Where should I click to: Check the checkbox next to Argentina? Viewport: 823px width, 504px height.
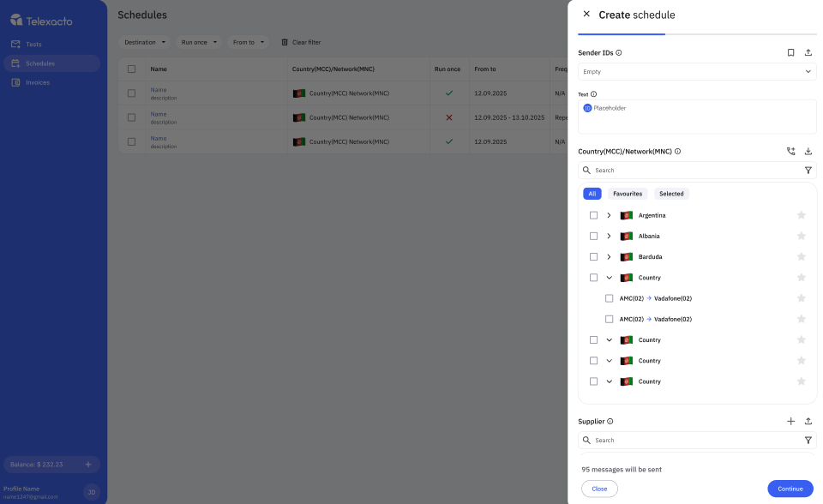coord(594,215)
